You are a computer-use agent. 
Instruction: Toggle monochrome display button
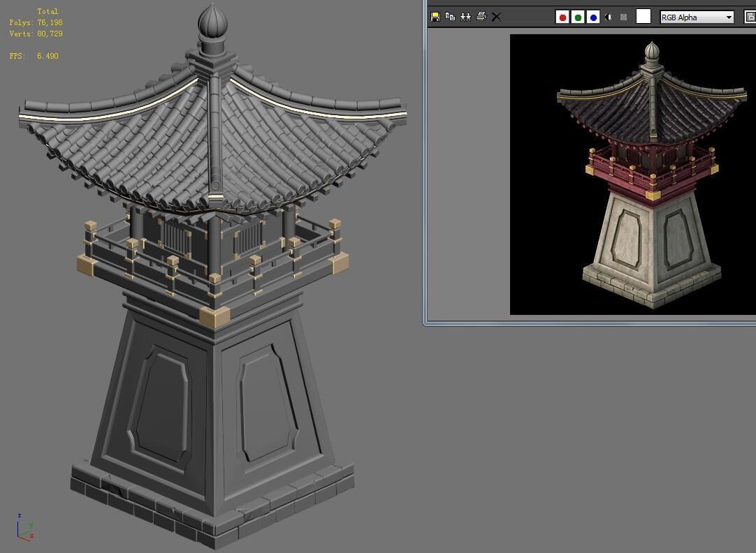coord(623,17)
